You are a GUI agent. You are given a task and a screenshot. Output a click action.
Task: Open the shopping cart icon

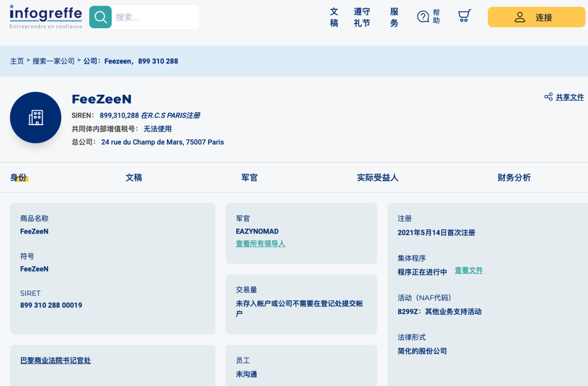(x=464, y=16)
